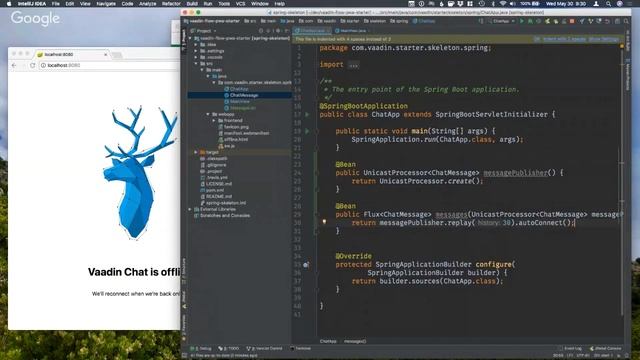The width and height of the screenshot is (640, 360).
Task: Click the VCS update project icon
Action: pos(582,21)
